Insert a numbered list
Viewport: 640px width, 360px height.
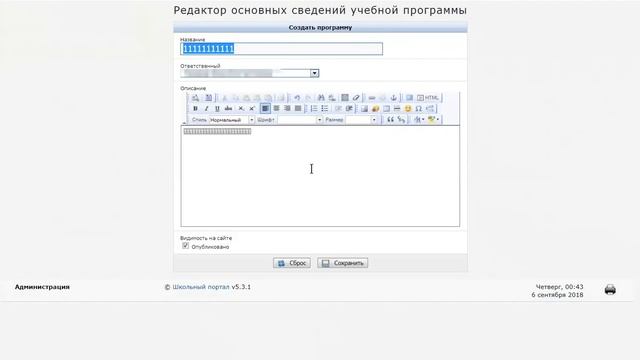[313, 109]
